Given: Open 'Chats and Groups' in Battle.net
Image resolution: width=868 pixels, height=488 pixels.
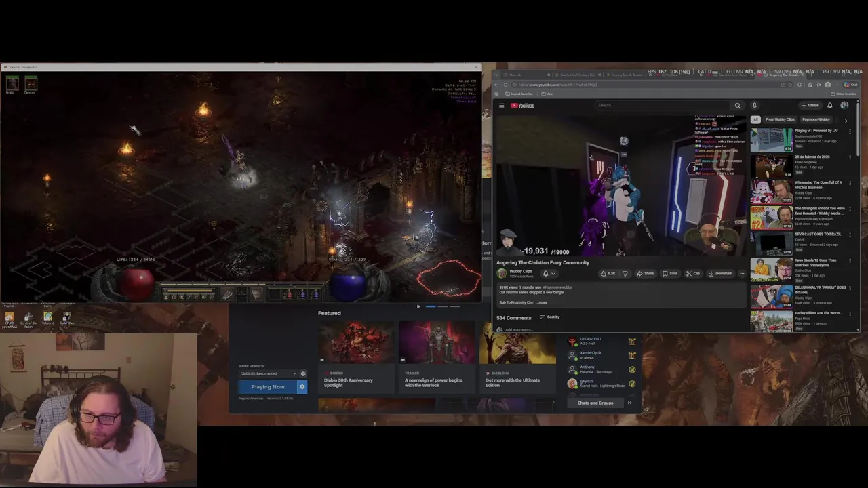Looking at the screenshot, I should coord(595,403).
